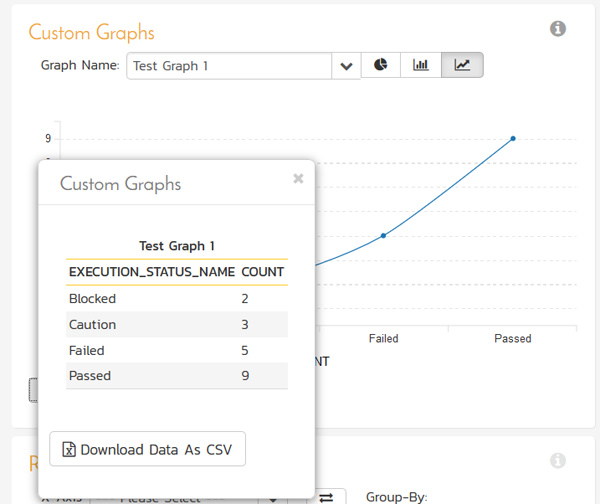Image resolution: width=600 pixels, height=504 pixels.
Task: Switch to the pie chart view
Action: (x=380, y=65)
